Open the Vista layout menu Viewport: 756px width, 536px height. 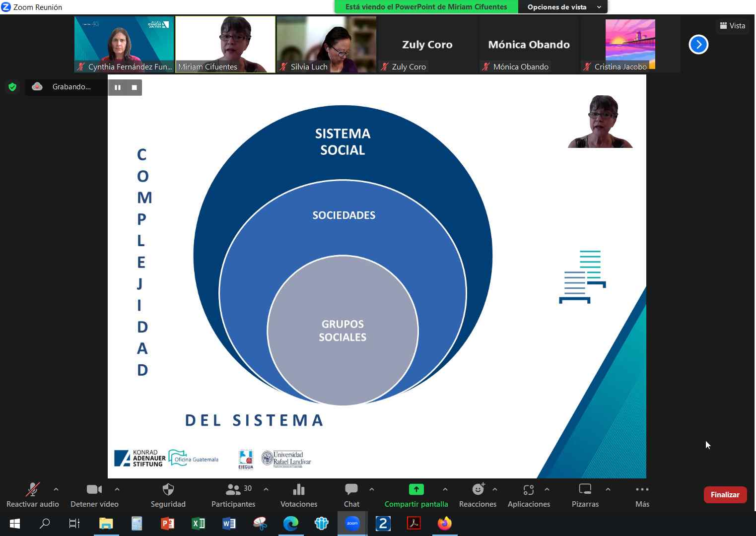coord(733,26)
